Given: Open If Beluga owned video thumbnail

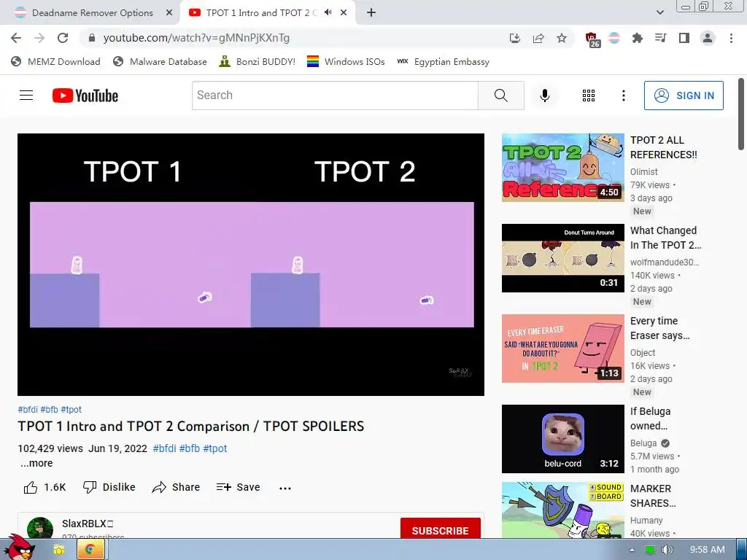Looking at the screenshot, I should [562, 439].
